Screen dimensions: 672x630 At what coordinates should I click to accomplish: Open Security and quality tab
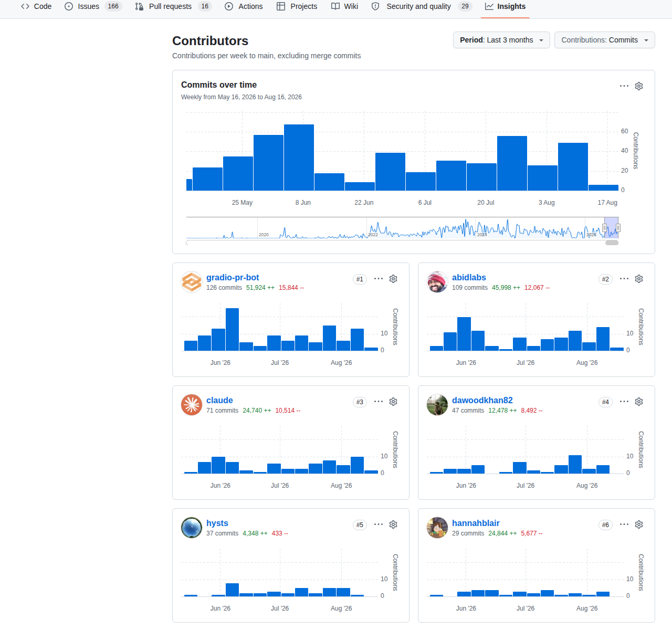[x=422, y=6]
